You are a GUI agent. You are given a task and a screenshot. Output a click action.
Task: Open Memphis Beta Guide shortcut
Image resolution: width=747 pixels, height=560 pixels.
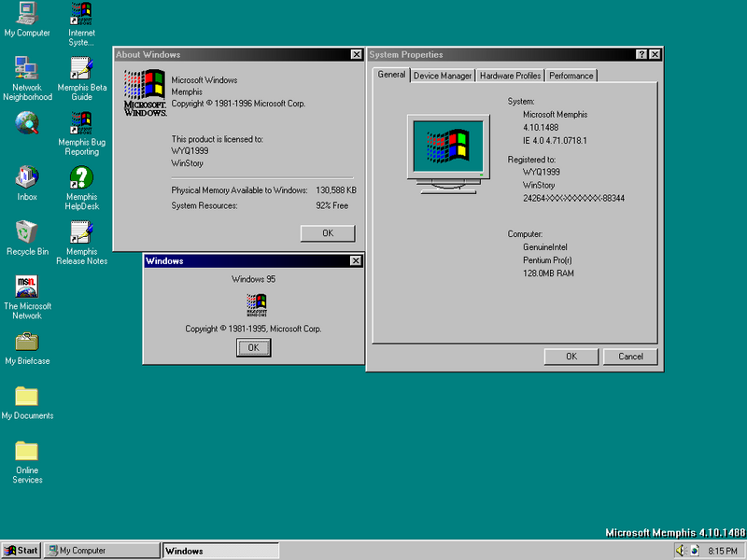click(x=81, y=68)
